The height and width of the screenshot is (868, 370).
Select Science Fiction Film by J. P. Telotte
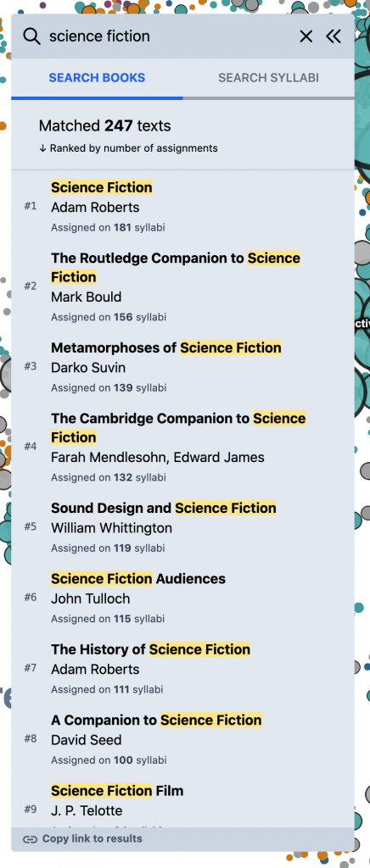182,802
